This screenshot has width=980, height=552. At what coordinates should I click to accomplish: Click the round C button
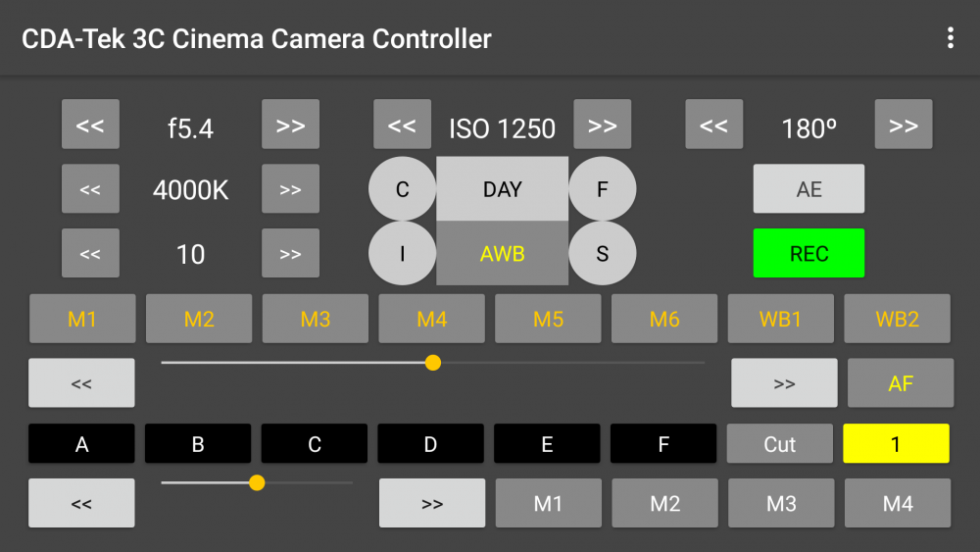[402, 189]
